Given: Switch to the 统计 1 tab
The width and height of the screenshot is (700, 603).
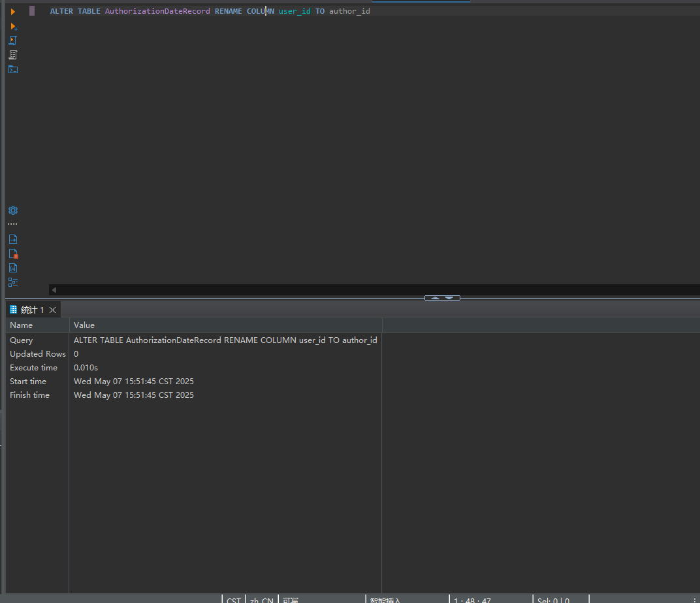Looking at the screenshot, I should click(32, 310).
